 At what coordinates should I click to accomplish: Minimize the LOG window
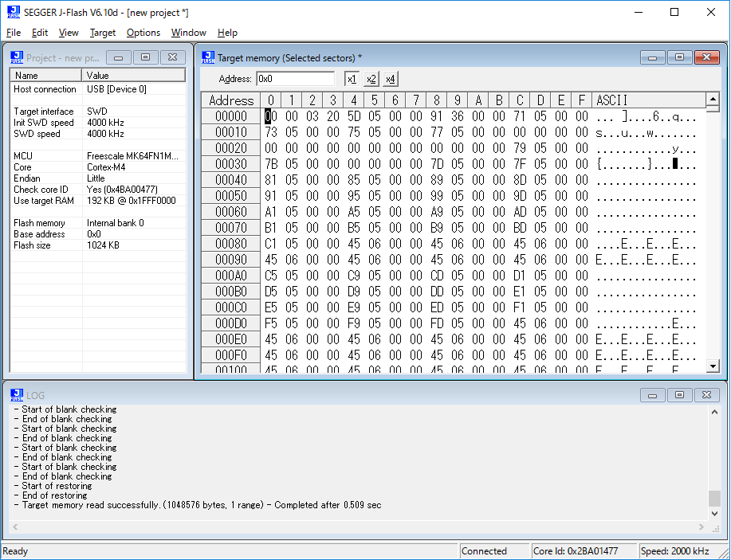point(653,395)
